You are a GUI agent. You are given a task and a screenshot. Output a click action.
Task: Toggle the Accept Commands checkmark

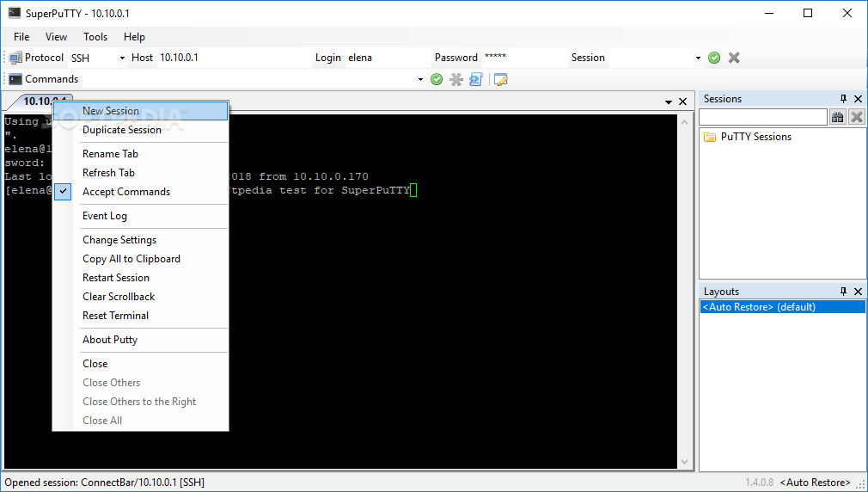coord(63,192)
